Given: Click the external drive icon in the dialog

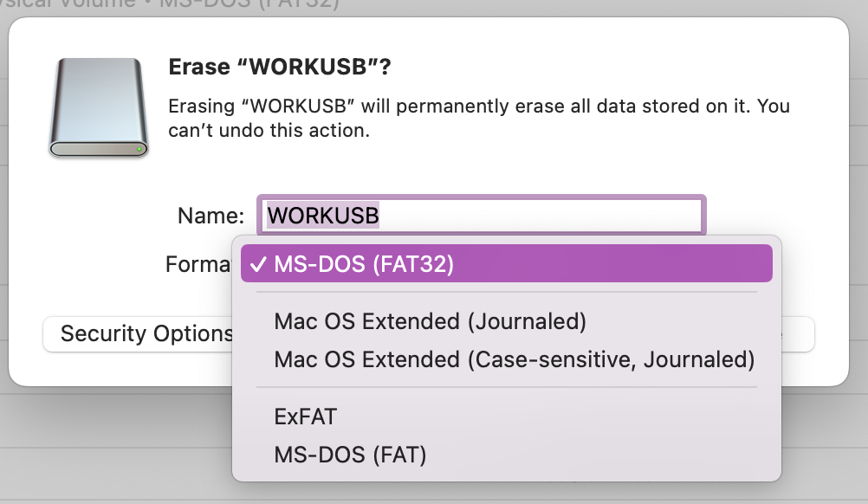Looking at the screenshot, I should pos(98,104).
